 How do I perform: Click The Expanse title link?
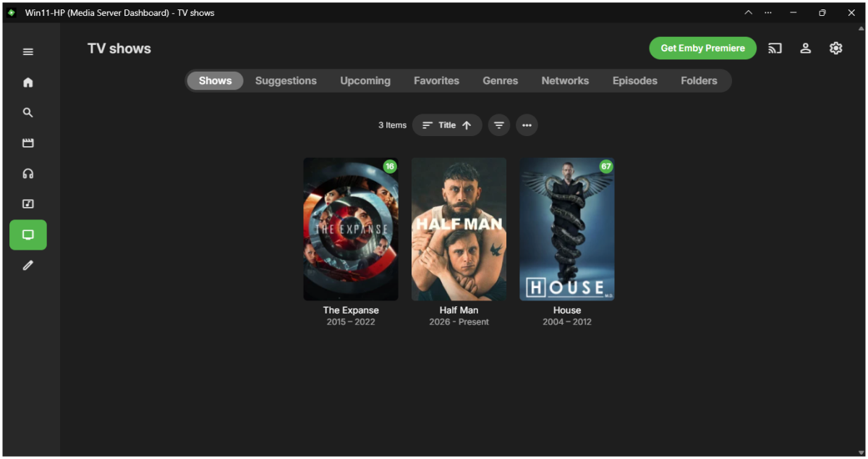coord(351,310)
